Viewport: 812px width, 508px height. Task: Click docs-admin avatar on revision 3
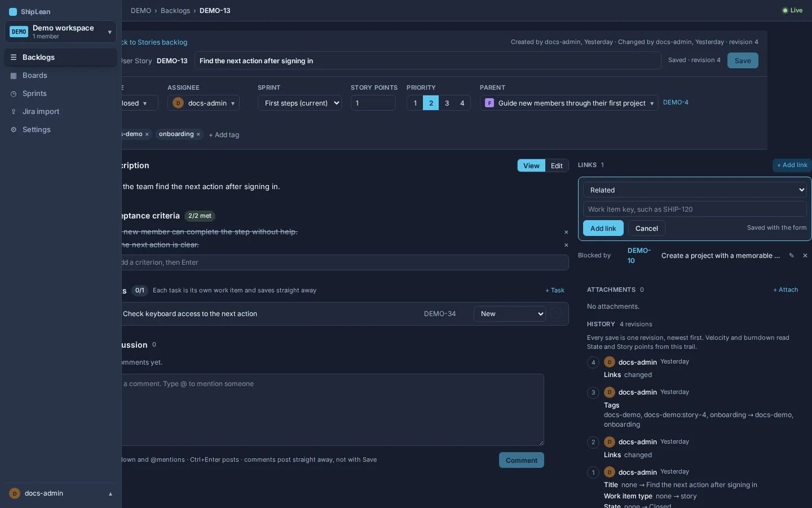(610, 392)
